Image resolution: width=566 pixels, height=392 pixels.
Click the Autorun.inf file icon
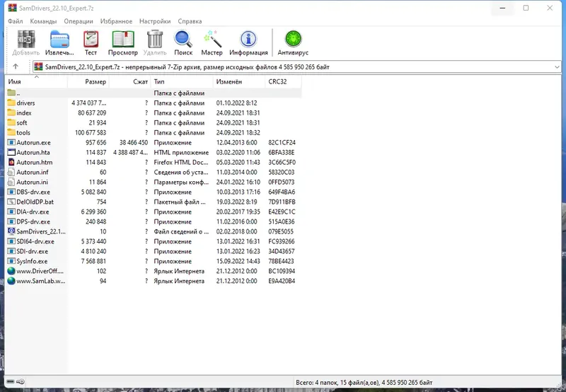tap(11, 172)
